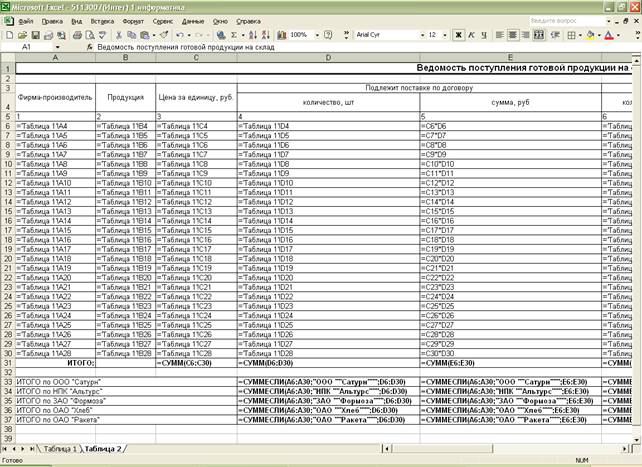Toggle center alignment for the cell

tap(513, 34)
